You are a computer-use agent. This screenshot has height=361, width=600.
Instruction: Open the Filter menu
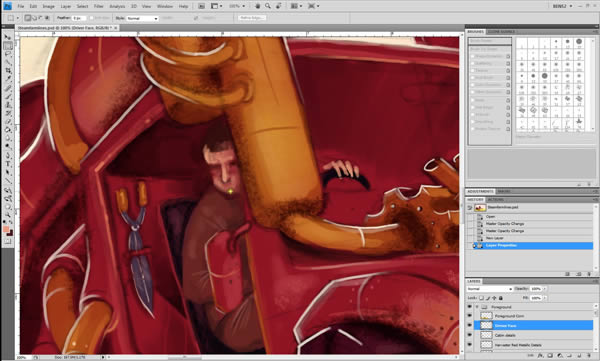coord(99,7)
